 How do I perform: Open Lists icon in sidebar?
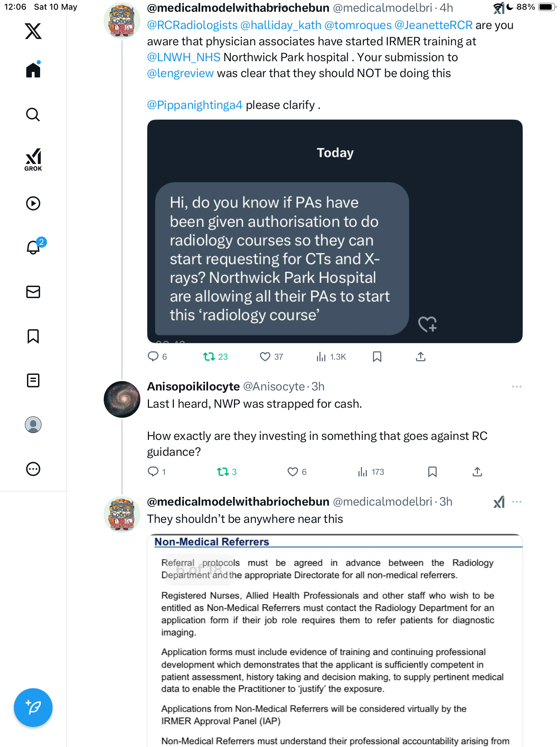pyautogui.click(x=33, y=380)
